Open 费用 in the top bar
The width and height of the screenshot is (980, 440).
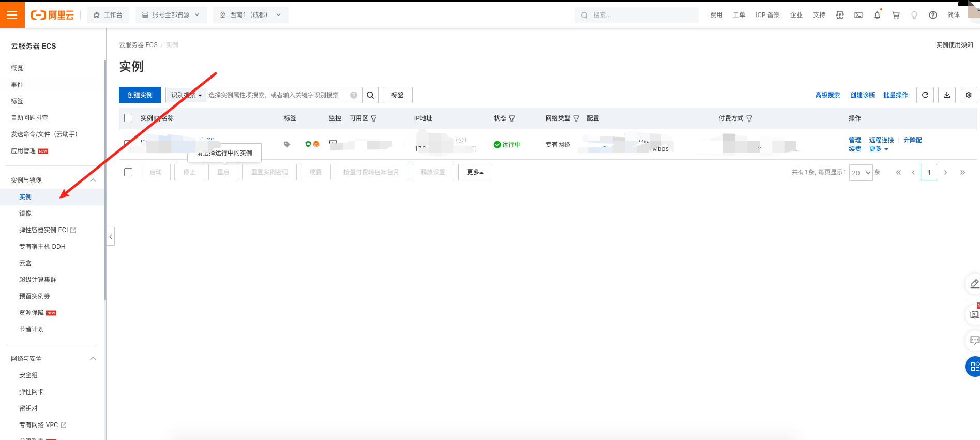pyautogui.click(x=716, y=15)
